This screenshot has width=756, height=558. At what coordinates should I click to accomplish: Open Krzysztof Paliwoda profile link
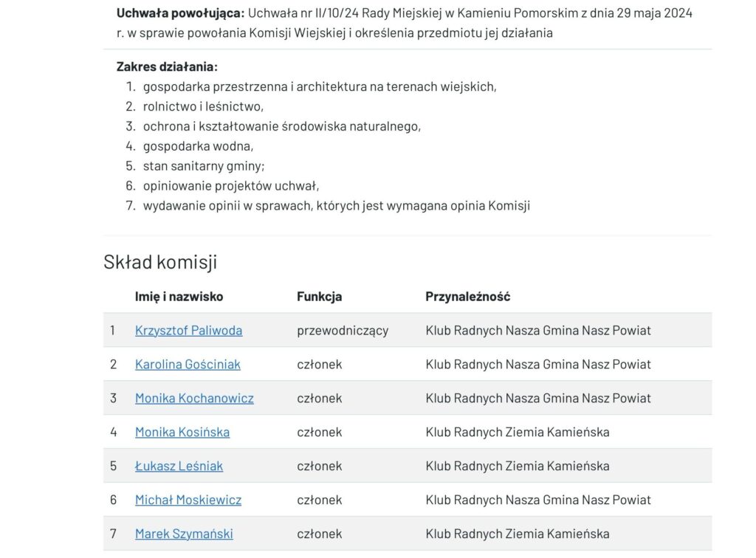tap(188, 331)
